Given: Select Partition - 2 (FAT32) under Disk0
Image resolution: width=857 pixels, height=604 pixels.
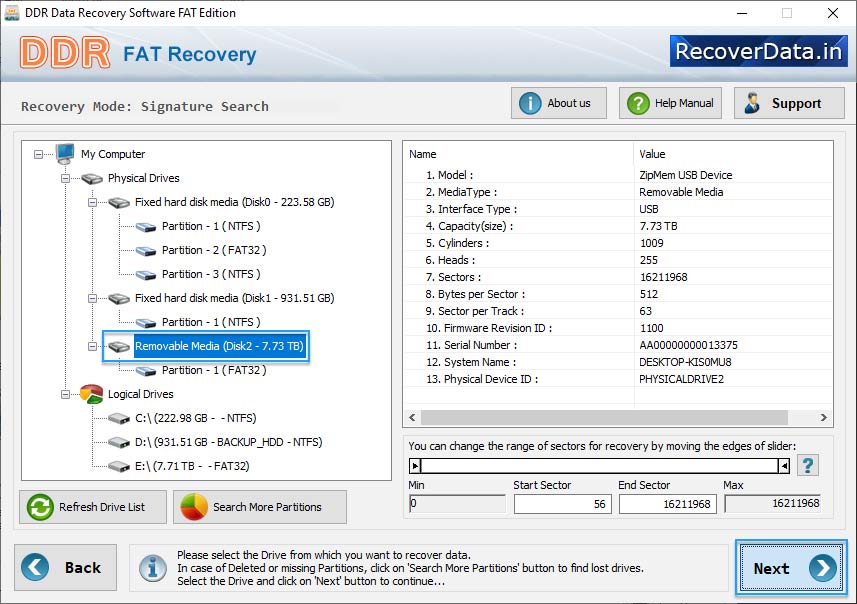Looking at the screenshot, I should click(x=214, y=250).
